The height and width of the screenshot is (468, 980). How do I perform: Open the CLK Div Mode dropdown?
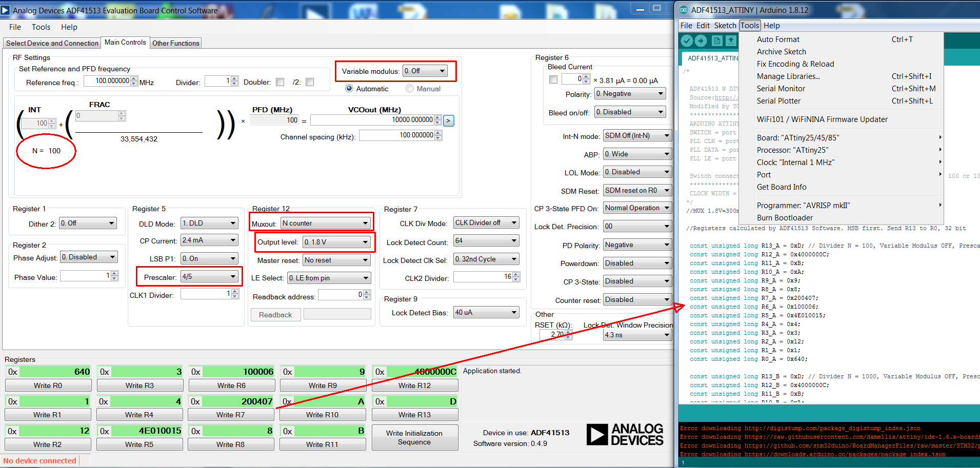click(x=486, y=222)
